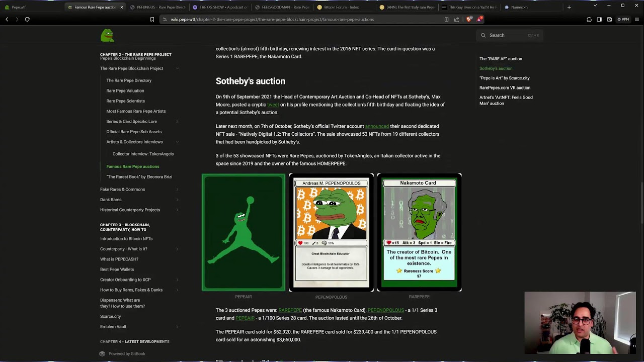
Task: Click the wiki Search box
Action: (x=510, y=35)
